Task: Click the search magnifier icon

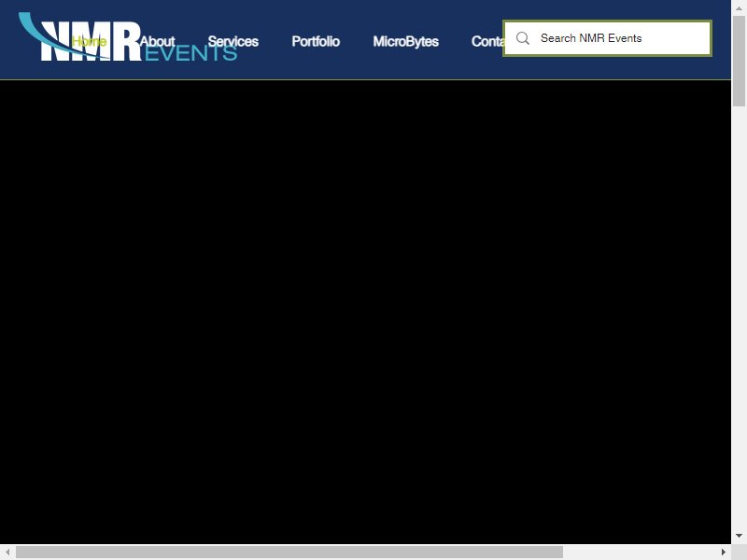Action: [523, 38]
